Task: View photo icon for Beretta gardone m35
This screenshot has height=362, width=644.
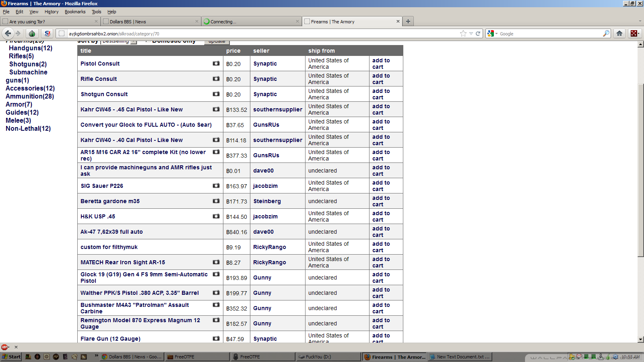Action: pyautogui.click(x=216, y=201)
